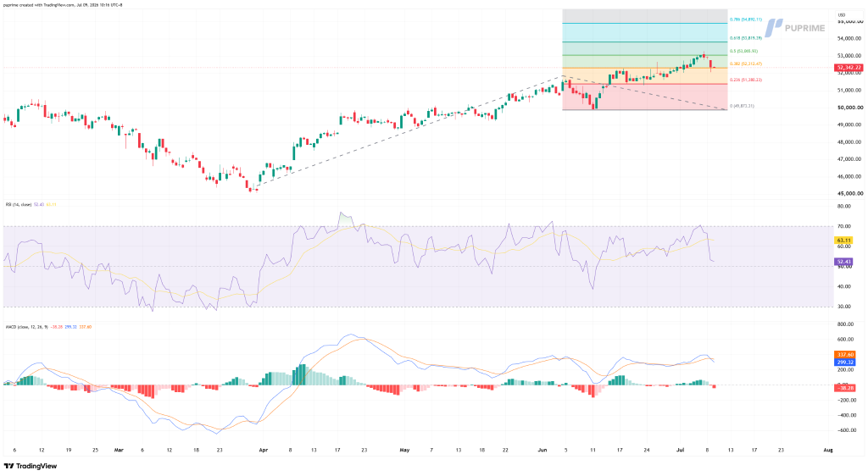This screenshot has height=476, width=868.
Task: Click the 54,000.00 price axis label
Action: (849, 39)
